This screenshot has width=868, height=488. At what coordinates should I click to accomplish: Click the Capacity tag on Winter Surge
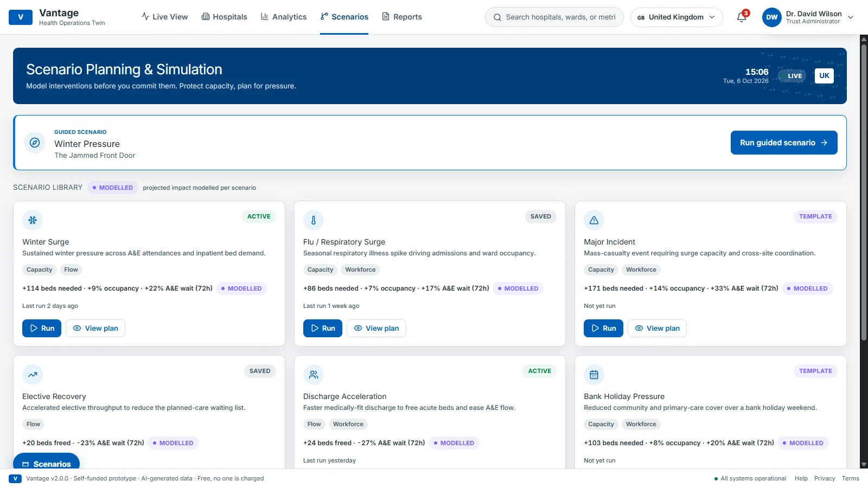click(40, 269)
